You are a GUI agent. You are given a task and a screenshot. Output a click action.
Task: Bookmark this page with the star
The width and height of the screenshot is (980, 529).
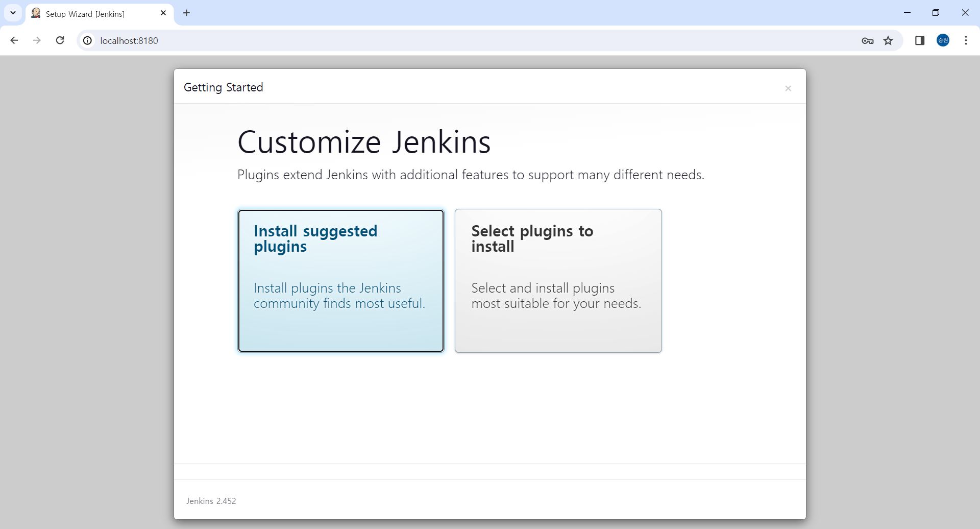click(888, 40)
